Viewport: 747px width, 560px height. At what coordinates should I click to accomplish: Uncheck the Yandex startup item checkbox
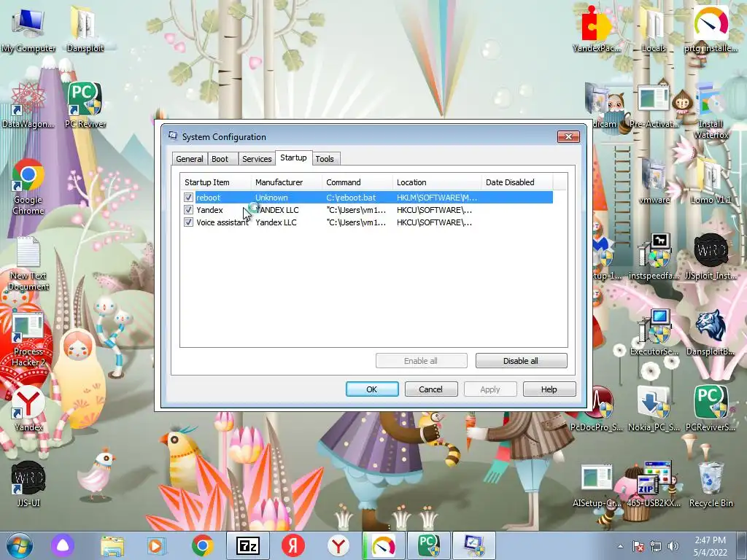(x=189, y=209)
